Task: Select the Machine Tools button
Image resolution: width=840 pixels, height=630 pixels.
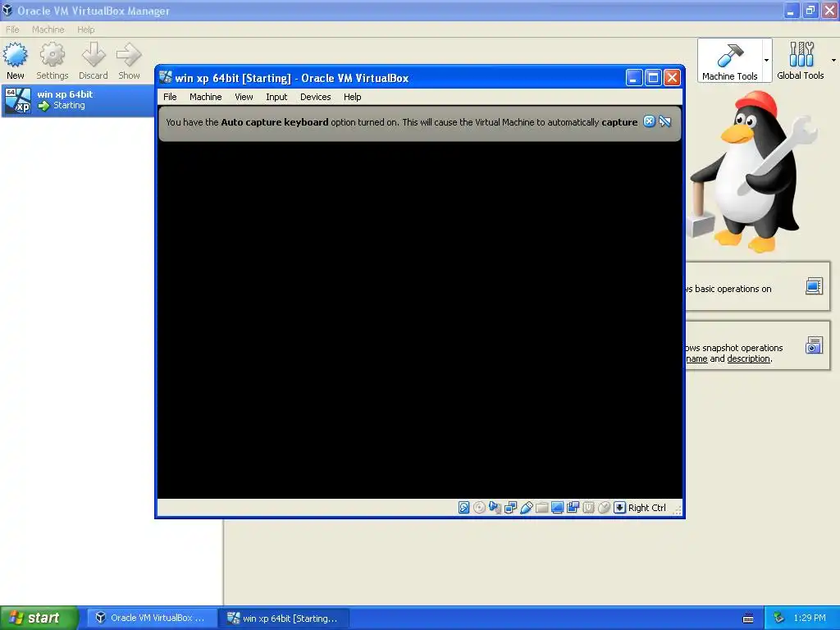Action: pos(729,61)
